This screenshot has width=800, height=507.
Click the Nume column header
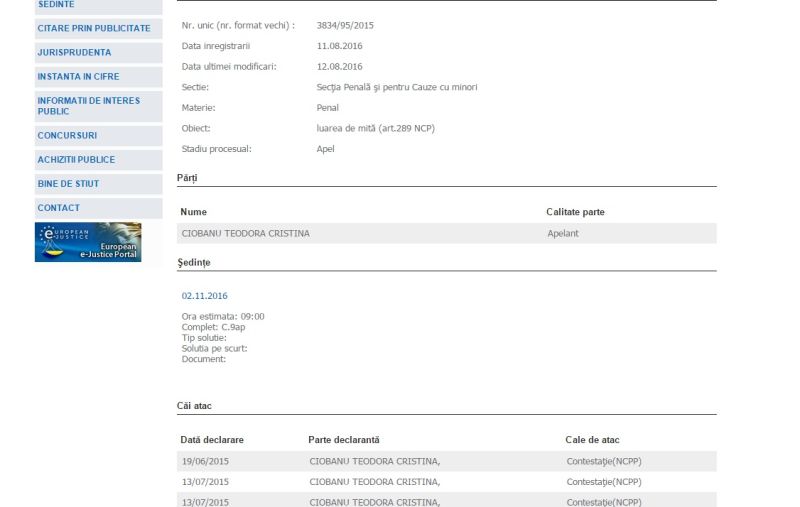pyautogui.click(x=194, y=212)
